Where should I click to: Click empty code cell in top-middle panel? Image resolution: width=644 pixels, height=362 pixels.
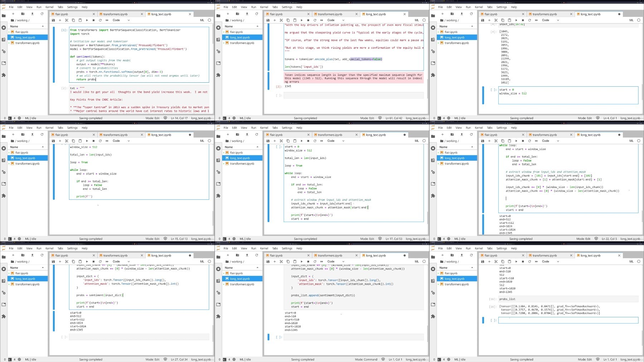pos(353,95)
